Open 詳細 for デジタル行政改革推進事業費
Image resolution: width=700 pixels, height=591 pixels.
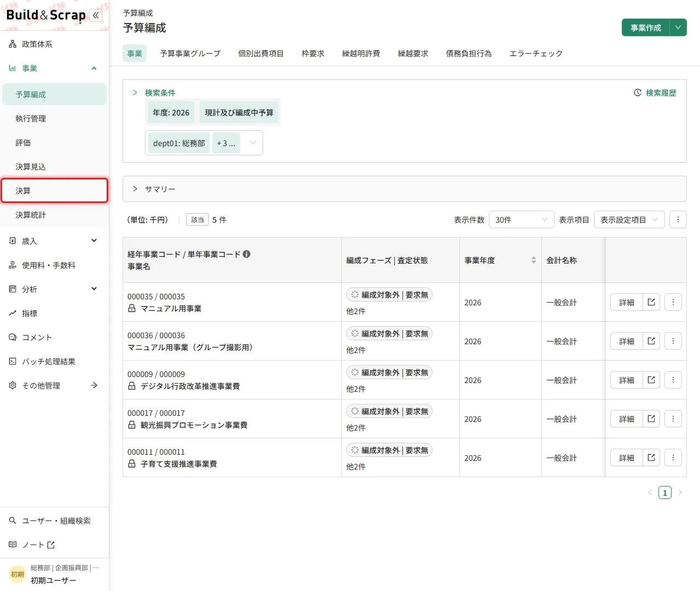(x=627, y=380)
